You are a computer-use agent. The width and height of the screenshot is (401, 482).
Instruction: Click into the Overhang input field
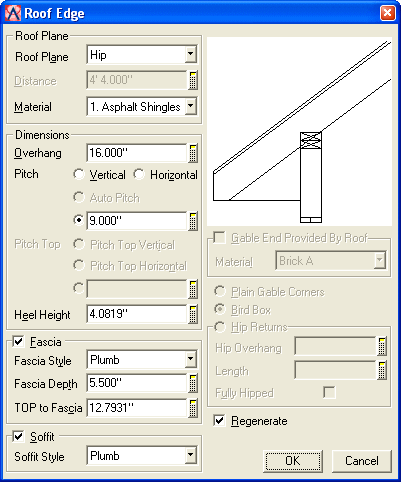tap(137, 153)
